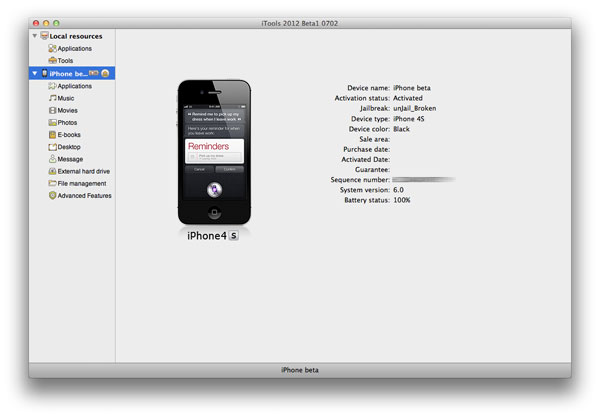Select the Local resources label
600x418 pixels.
(76, 36)
